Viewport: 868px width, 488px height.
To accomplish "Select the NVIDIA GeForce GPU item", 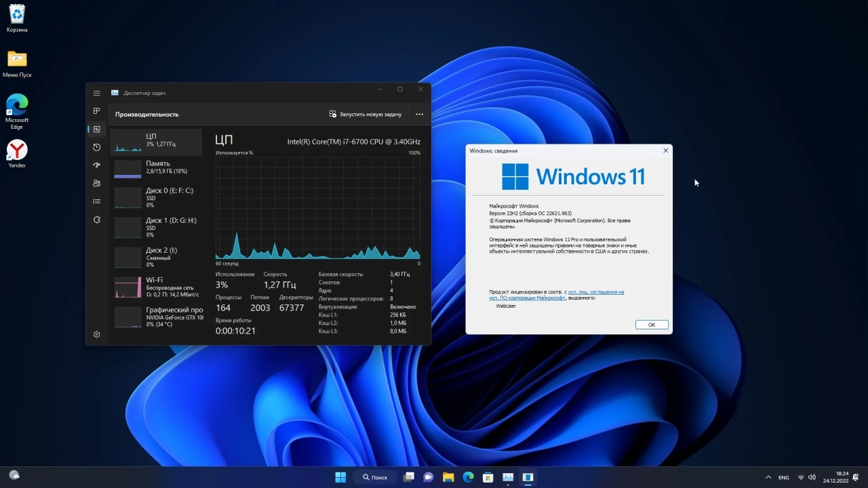I will click(x=156, y=317).
